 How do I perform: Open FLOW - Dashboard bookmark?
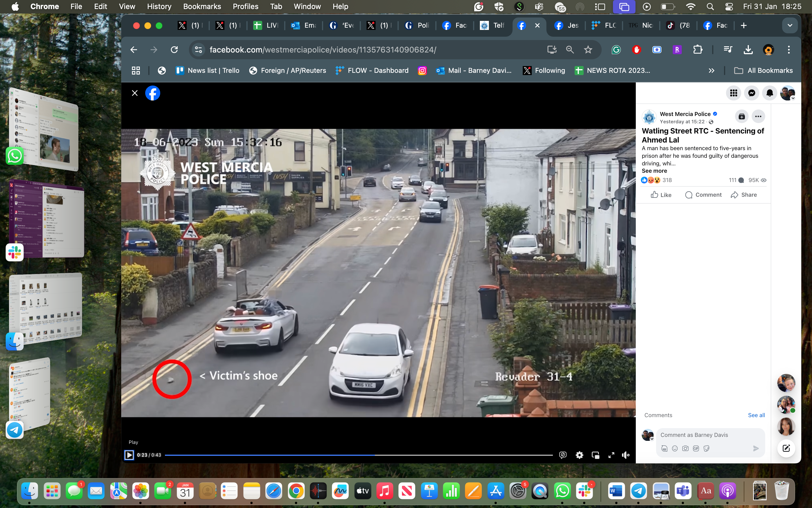(372, 71)
